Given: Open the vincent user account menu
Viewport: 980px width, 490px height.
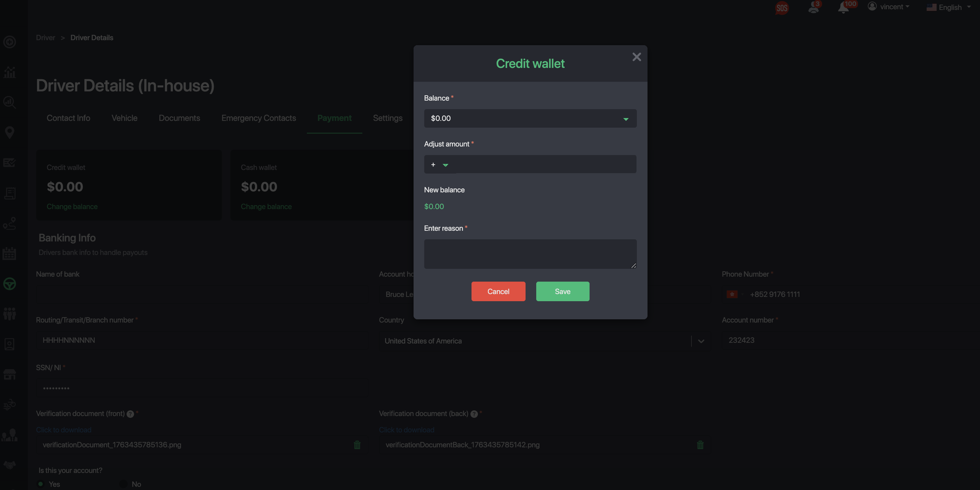Looking at the screenshot, I should coord(889,7).
